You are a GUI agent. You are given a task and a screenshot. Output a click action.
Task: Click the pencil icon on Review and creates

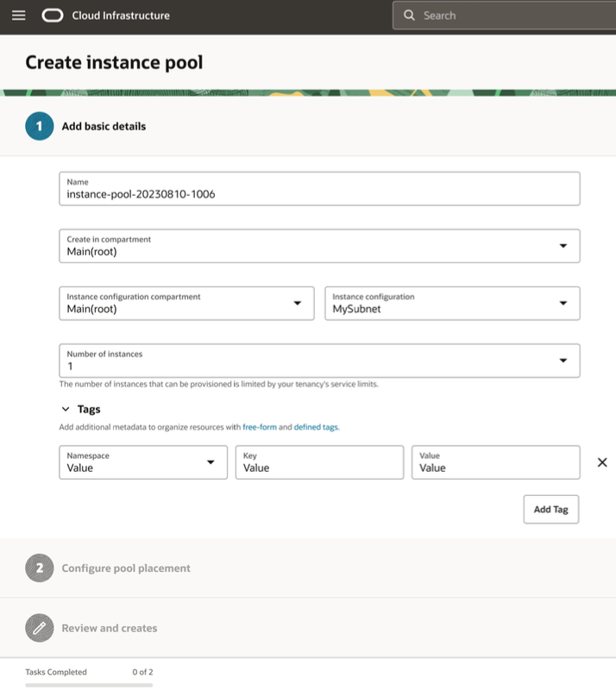click(x=39, y=629)
